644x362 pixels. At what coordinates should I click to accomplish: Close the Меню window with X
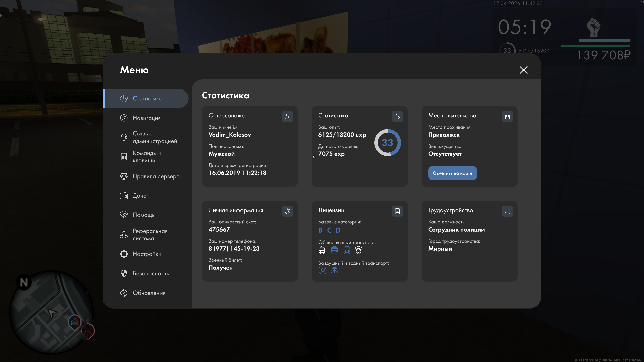(524, 70)
